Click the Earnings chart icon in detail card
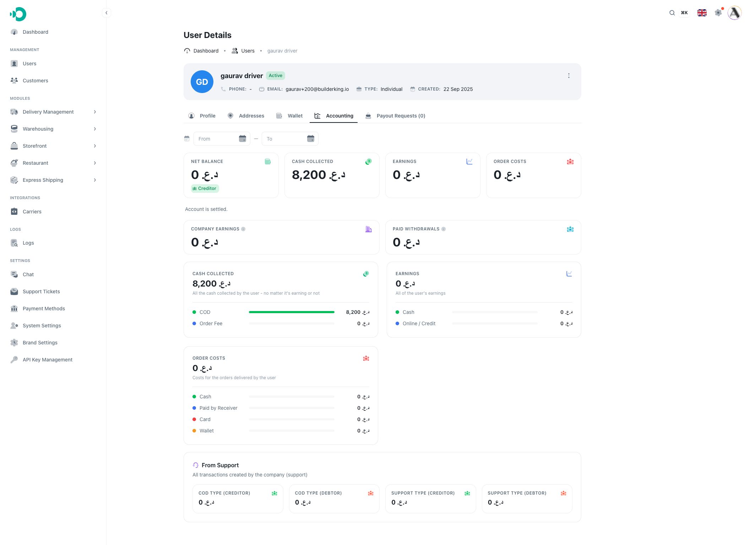The height and width of the screenshot is (545, 756). [569, 274]
